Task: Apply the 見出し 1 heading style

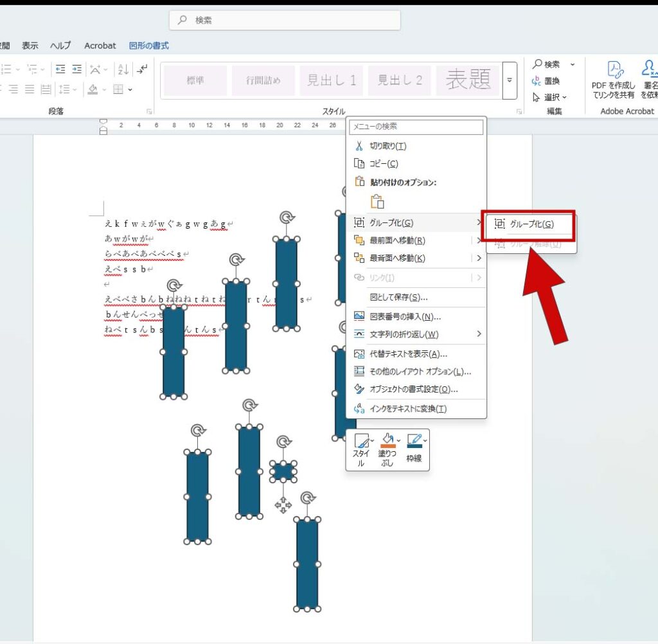Action: 332,81
